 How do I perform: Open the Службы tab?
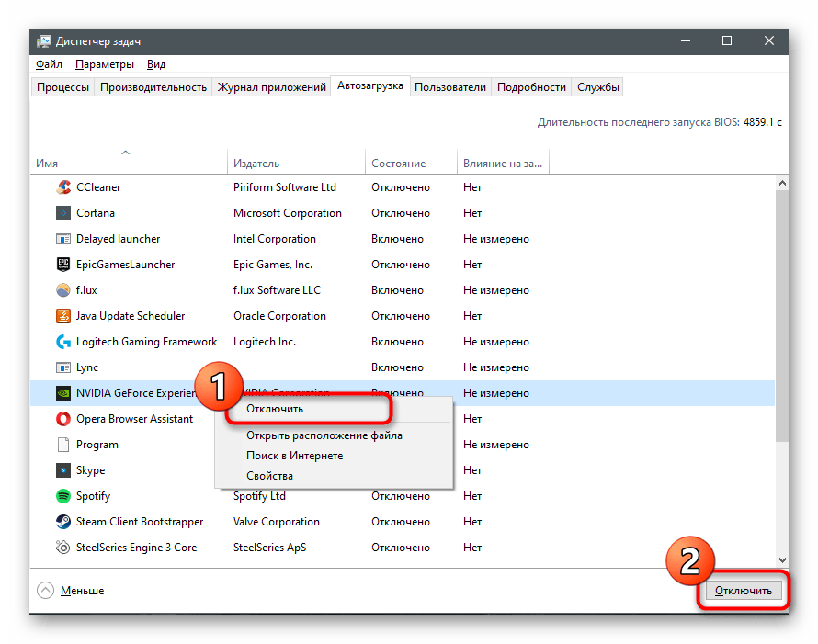tap(598, 87)
